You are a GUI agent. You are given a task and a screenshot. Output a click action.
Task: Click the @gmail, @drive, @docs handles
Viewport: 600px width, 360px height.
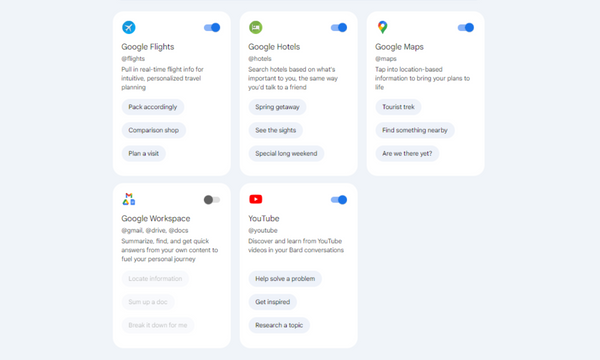(155, 230)
